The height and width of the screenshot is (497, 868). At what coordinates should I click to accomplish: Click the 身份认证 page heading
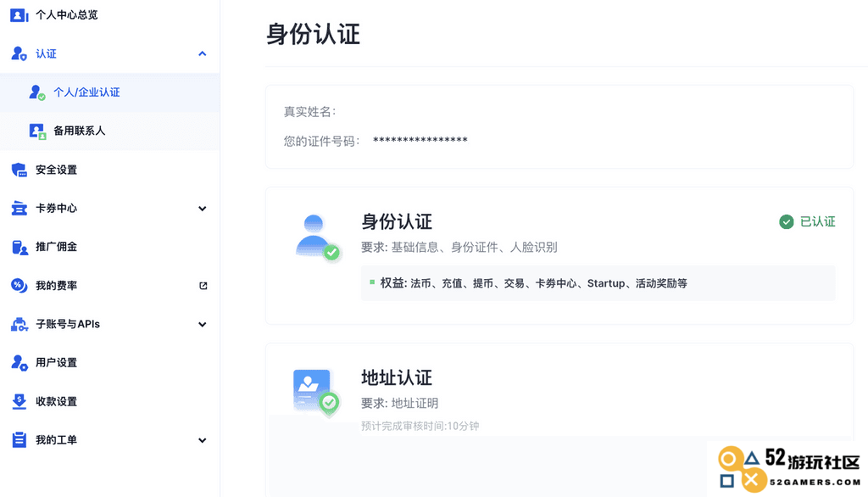click(x=314, y=35)
